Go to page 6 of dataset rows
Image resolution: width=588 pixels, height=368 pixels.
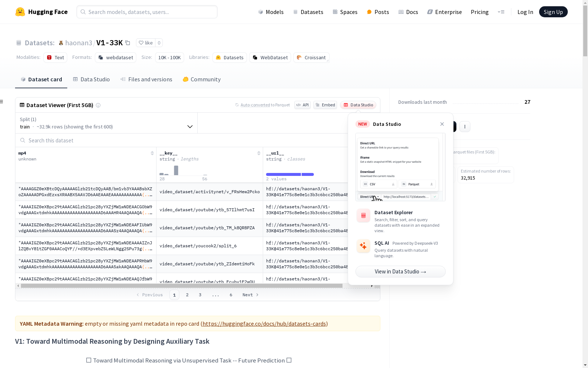(x=231, y=295)
